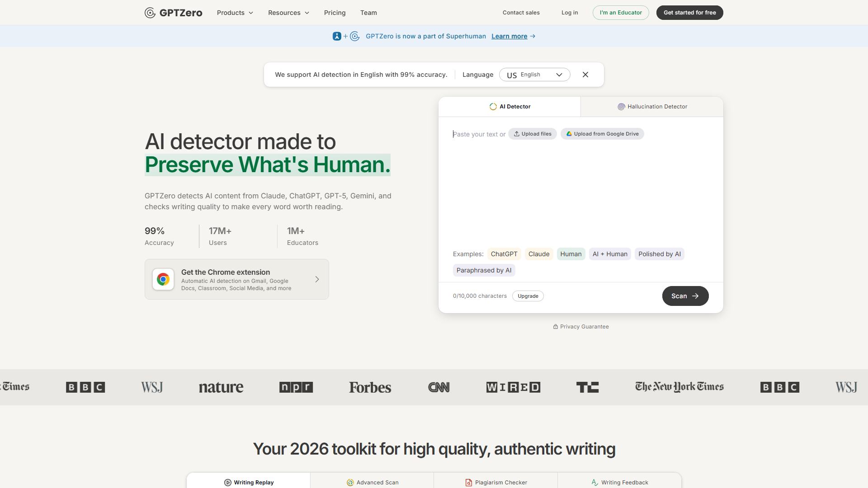Expand the Resources dropdown menu
Screen dimensions: 868x488
pos(289,13)
